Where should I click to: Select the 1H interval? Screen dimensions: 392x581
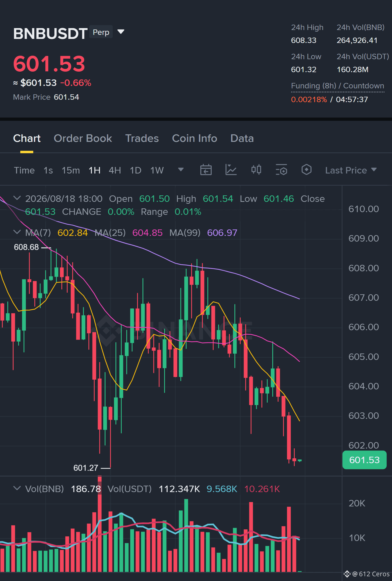pos(95,170)
